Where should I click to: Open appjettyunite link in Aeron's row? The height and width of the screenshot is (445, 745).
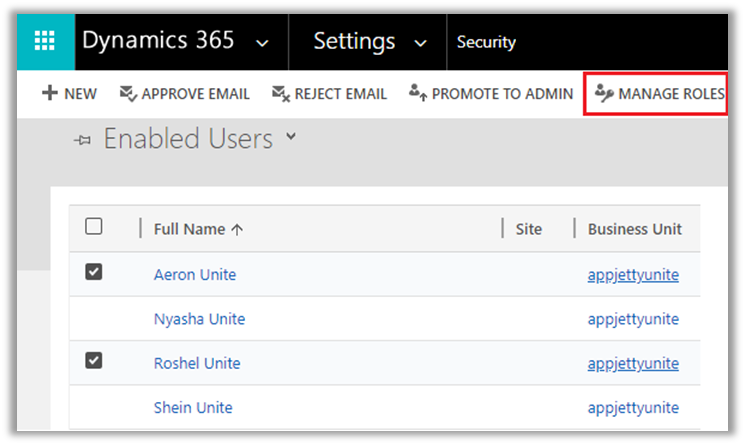click(x=633, y=275)
